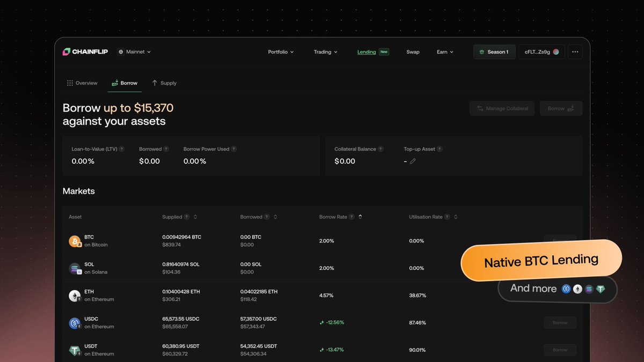The width and height of the screenshot is (644, 362).
Task: Click the Chainflip logo
Action: [85, 51]
